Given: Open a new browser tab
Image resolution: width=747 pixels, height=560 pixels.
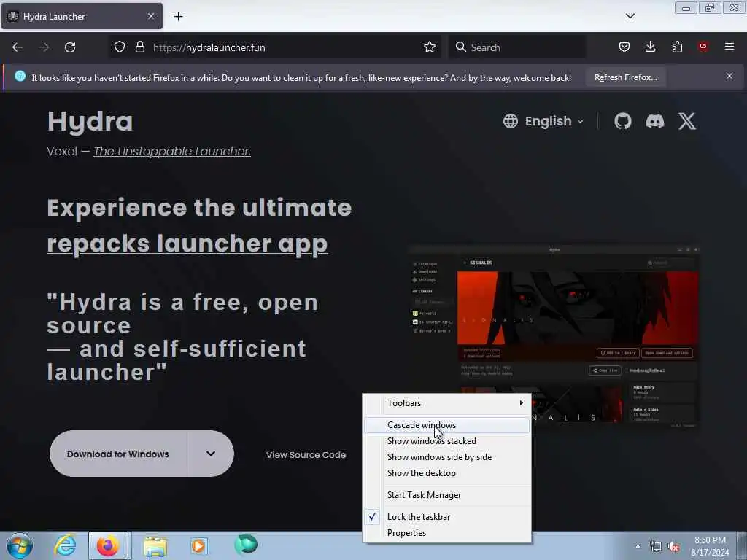Looking at the screenshot, I should pos(178,17).
